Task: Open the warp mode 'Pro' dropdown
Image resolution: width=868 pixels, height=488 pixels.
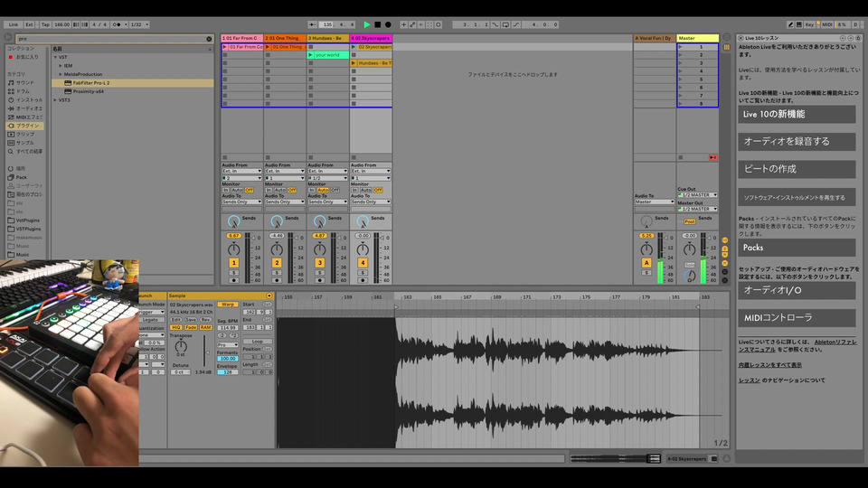Action: (228, 344)
